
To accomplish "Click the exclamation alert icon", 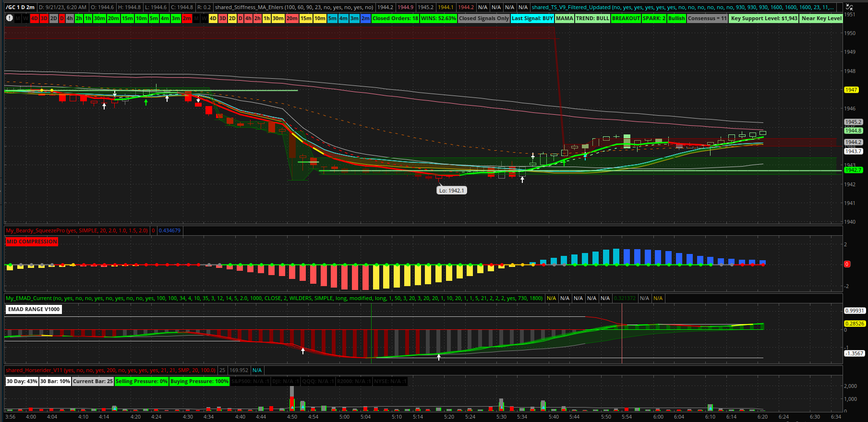I will click(x=9, y=18).
